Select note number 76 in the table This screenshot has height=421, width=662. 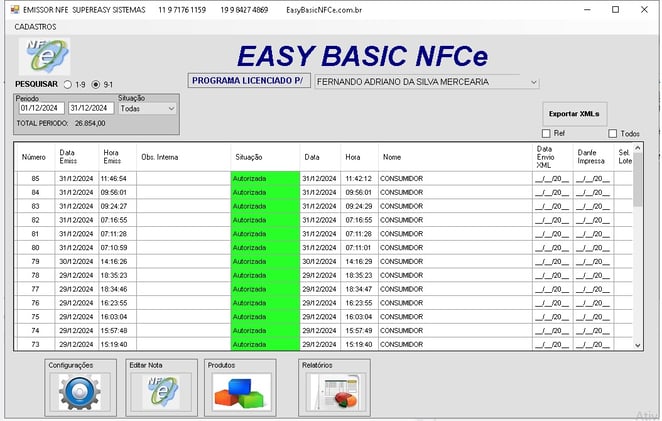(x=35, y=303)
